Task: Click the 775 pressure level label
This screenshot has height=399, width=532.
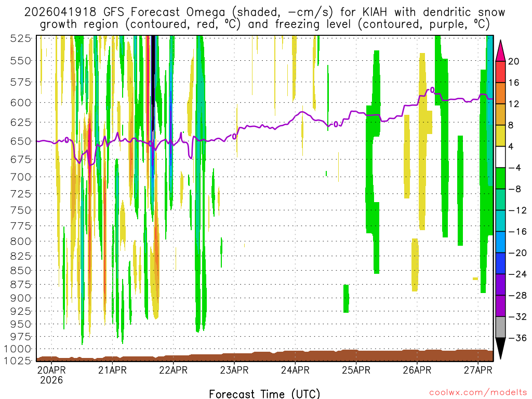Action: [21, 226]
